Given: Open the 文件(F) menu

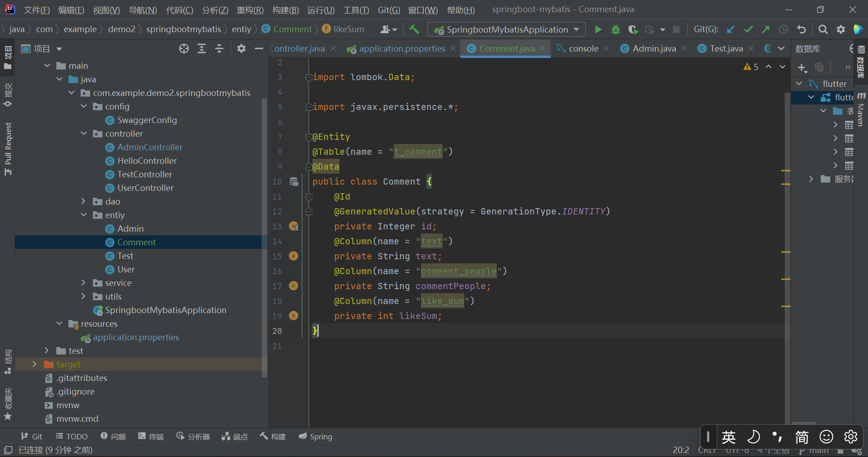Looking at the screenshot, I should (x=37, y=10).
